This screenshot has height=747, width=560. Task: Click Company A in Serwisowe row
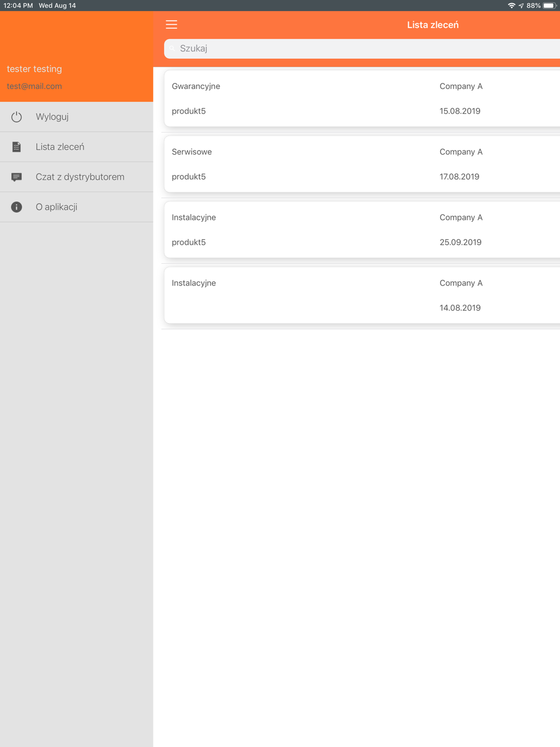point(461,152)
